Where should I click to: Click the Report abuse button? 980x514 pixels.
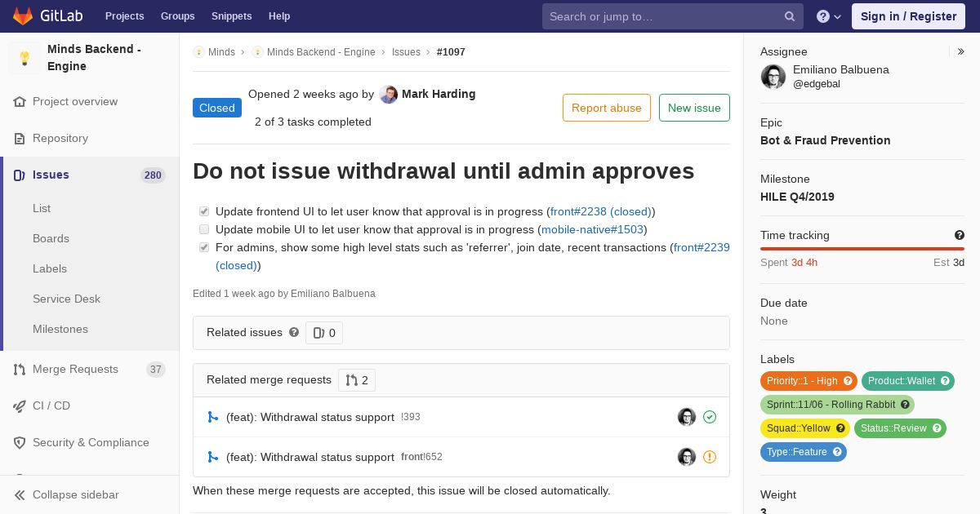click(607, 108)
